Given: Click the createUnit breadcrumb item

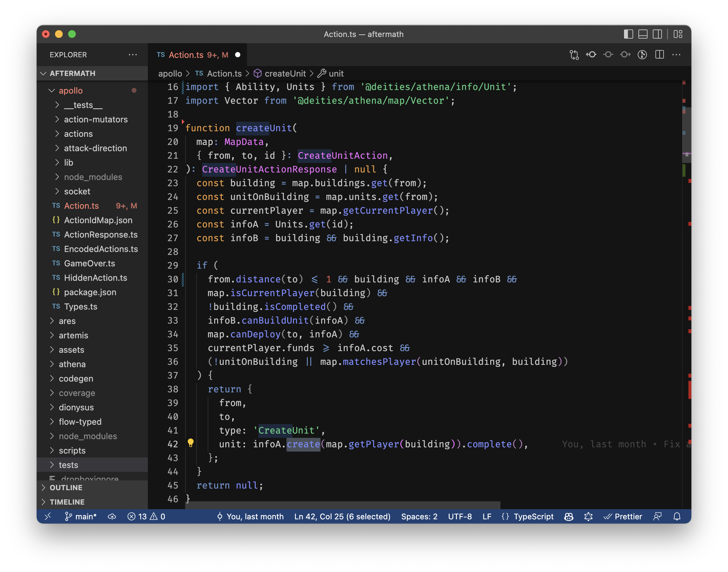Looking at the screenshot, I should [285, 74].
